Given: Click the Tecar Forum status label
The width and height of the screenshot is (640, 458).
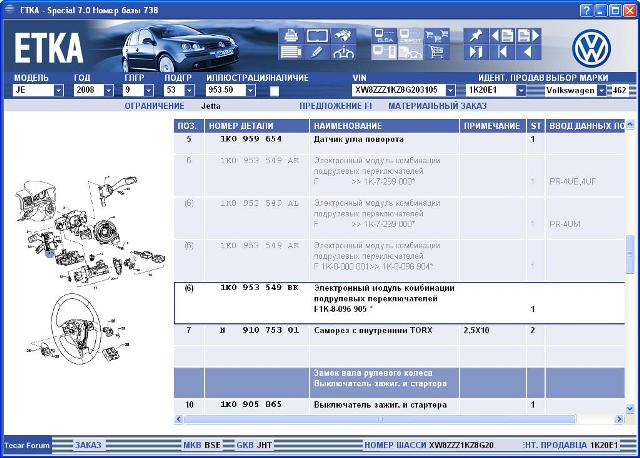Looking at the screenshot, I should [x=27, y=445].
